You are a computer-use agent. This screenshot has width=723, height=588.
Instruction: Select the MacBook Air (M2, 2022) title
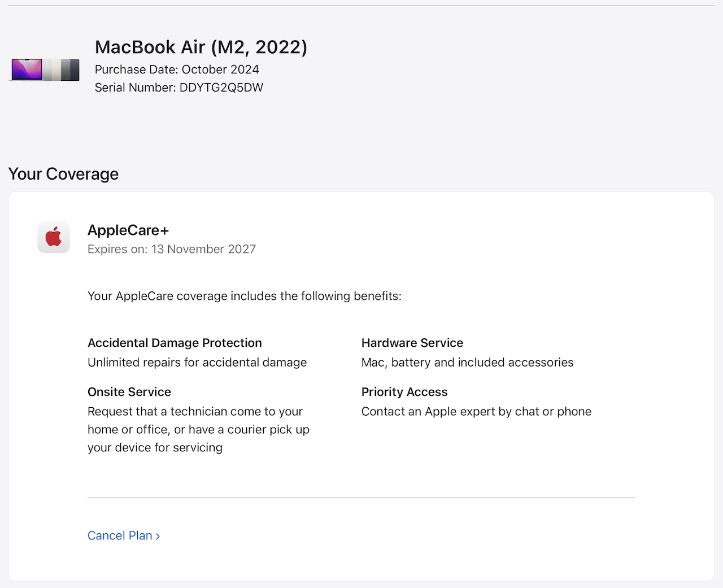coord(201,47)
